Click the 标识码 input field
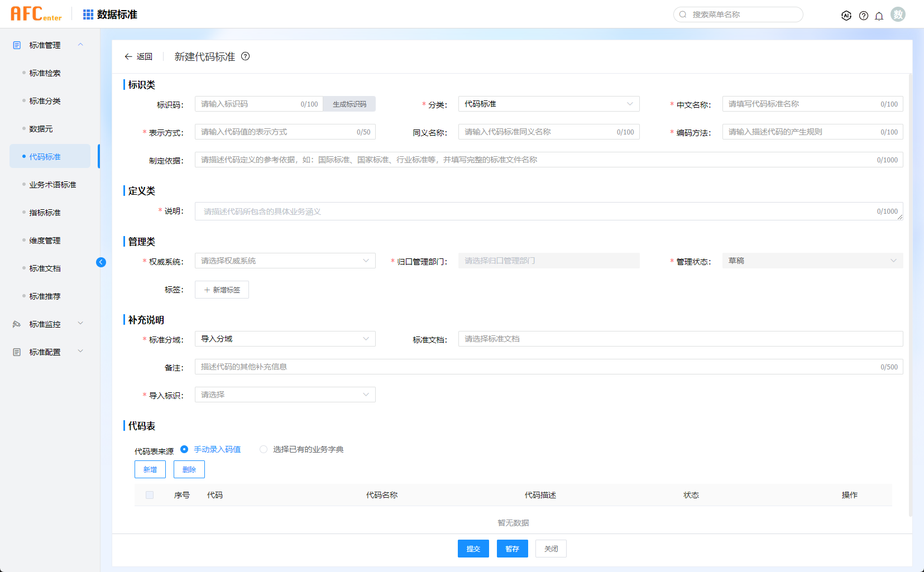 [259, 104]
